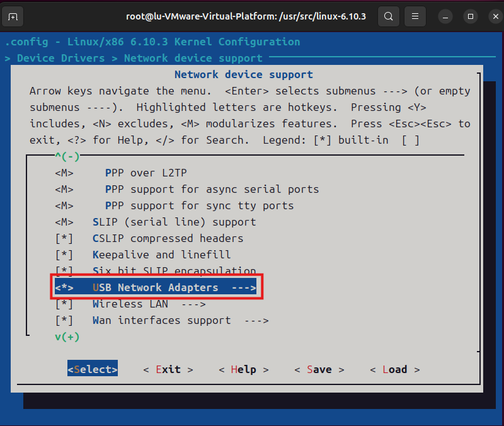The height and width of the screenshot is (426, 504).
Task: Maximize the terminal window
Action: tap(470, 16)
